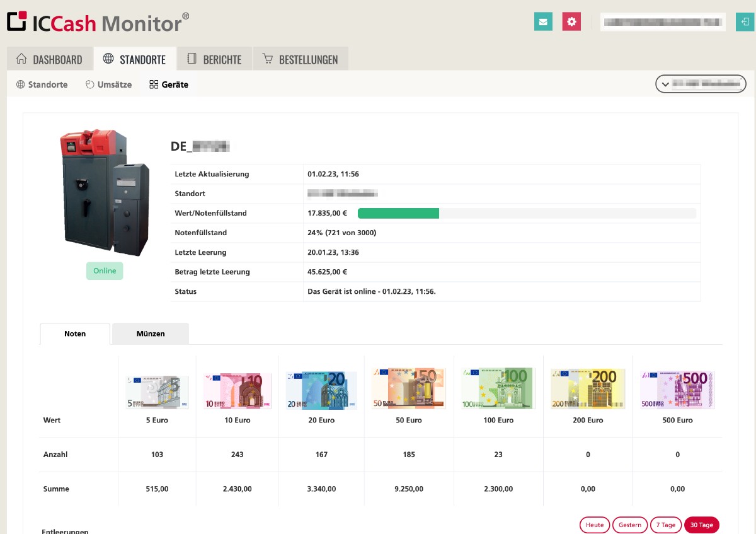Click the globe icon on Standorte tab

coord(108,59)
